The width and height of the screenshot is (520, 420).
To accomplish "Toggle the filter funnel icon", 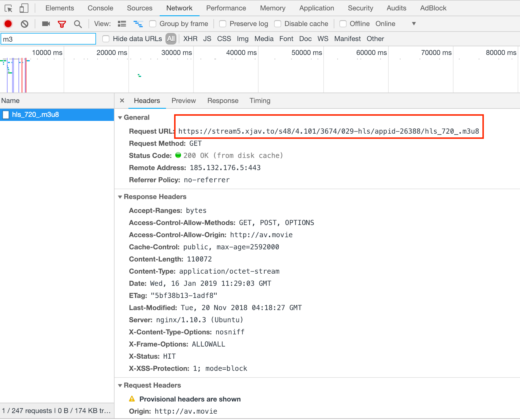I will tap(62, 24).
